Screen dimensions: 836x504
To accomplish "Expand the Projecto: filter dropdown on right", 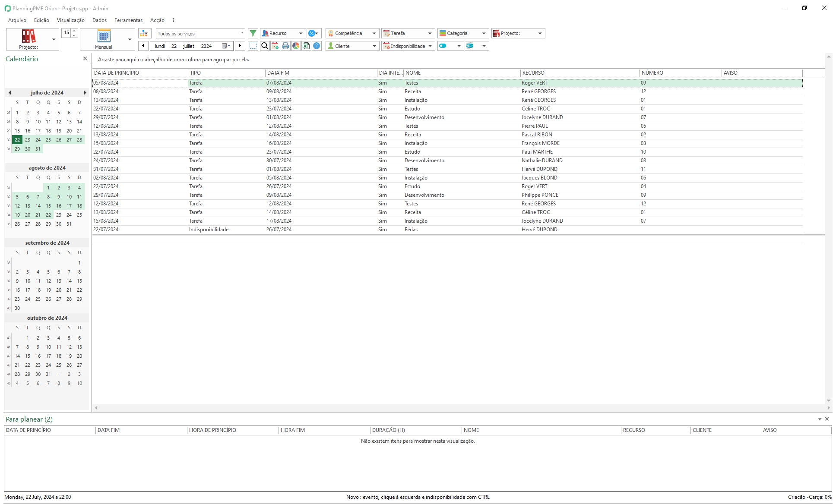I will pyautogui.click(x=540, y=33).
